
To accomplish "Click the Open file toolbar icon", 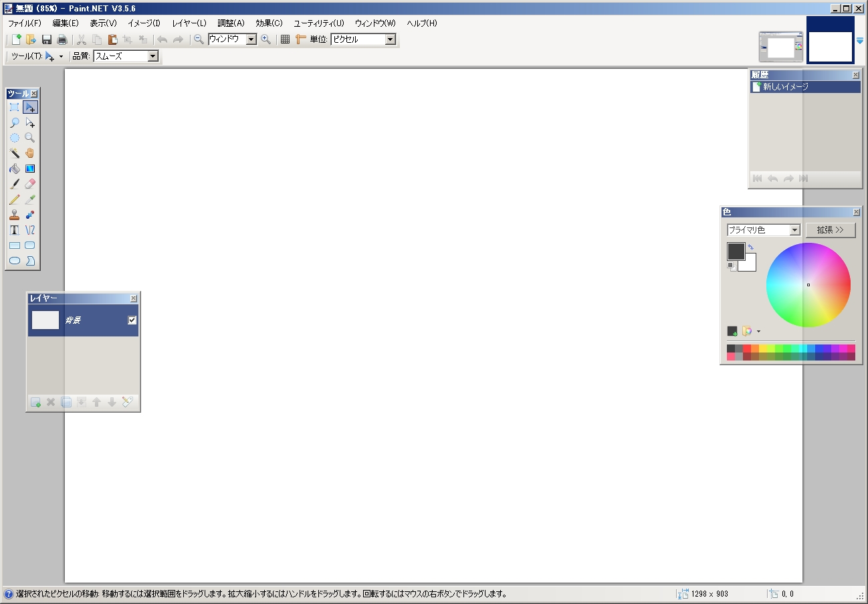I will (x=31, y=39).
